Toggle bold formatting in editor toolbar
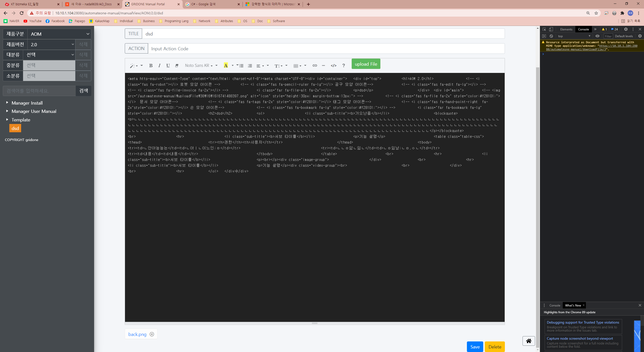Image resolution: width=644 pixels, height=352 pixels. tap(151, 66)
